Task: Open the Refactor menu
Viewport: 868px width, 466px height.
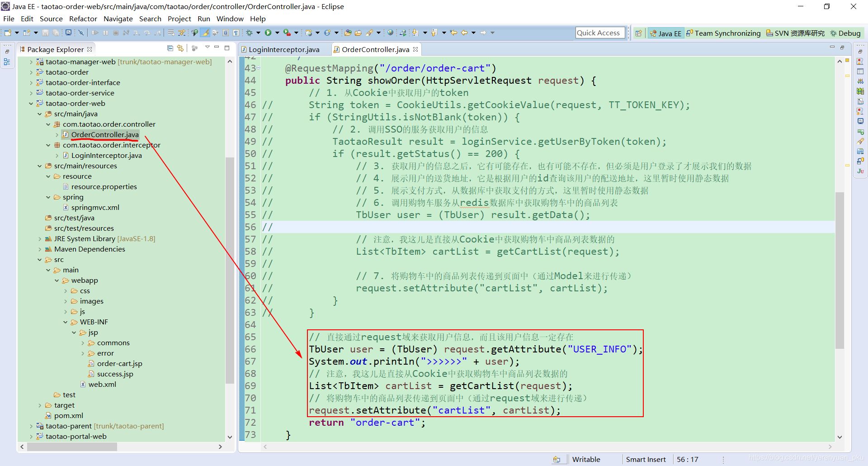Action: point(83,19)
